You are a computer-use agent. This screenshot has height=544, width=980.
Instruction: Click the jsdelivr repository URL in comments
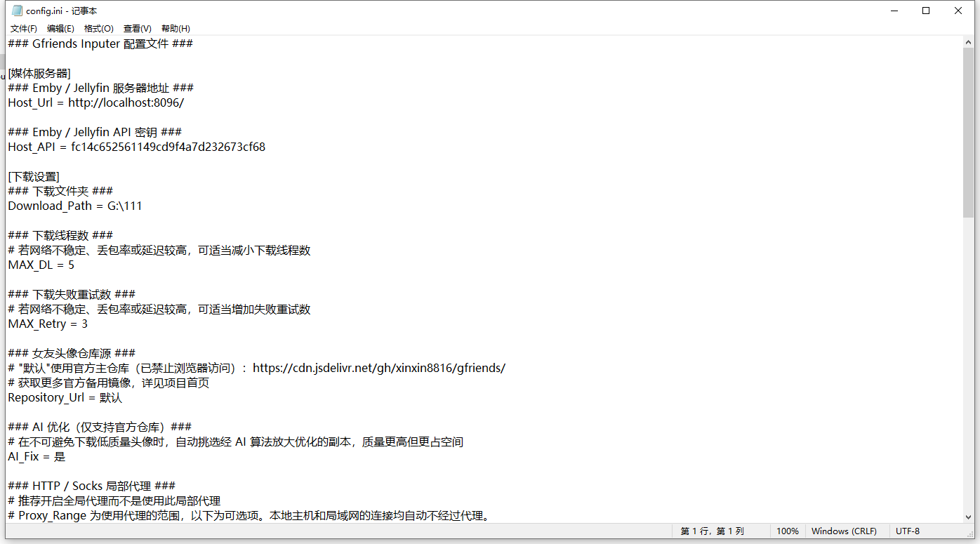coord(380,368)
